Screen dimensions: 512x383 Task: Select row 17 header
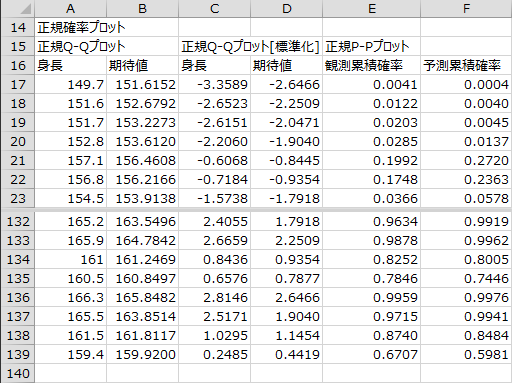coord(17,84)
